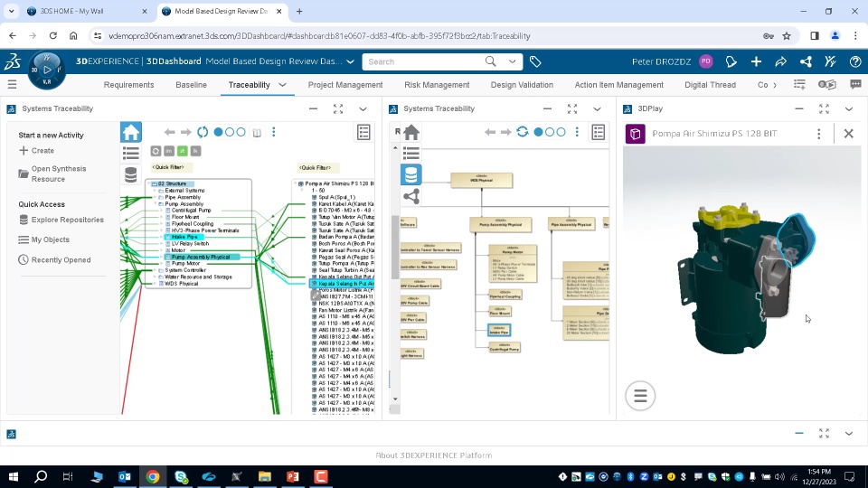The height and width of the screenshot is (488, 868).
Task: Click Home icon in block-diagram Traceability widget
Action: click(411, 132)
